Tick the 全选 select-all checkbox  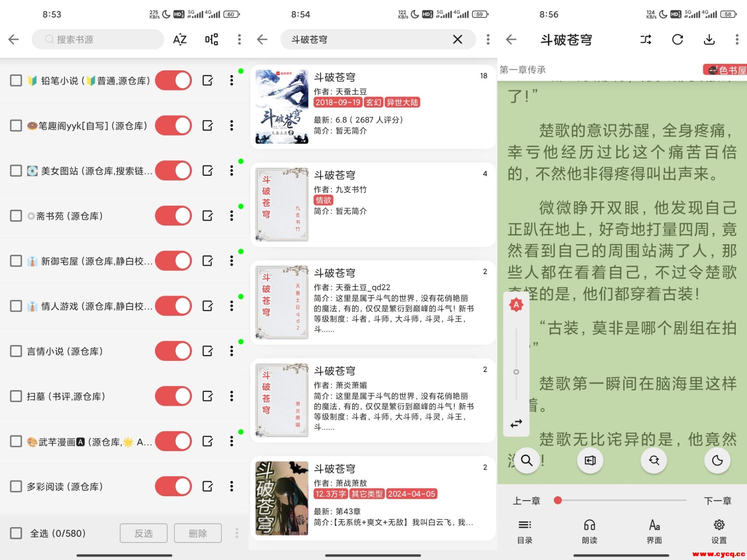(x=16, y=533)
